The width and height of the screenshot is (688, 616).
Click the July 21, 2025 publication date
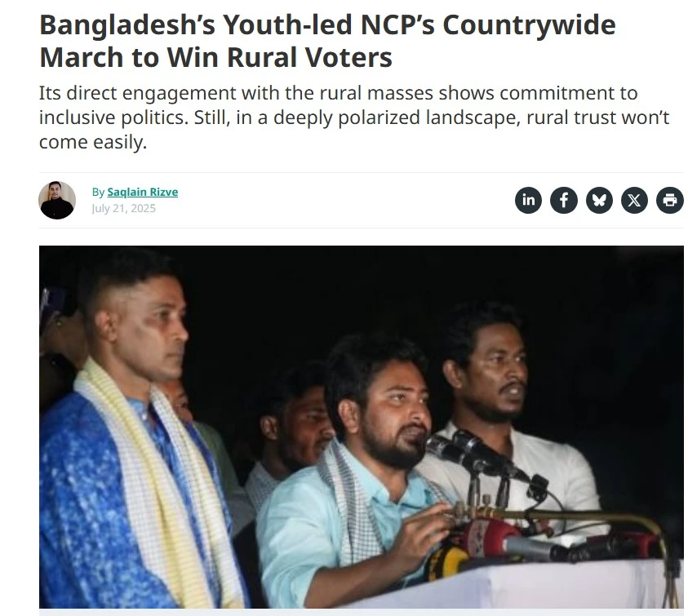coord(124,208)
